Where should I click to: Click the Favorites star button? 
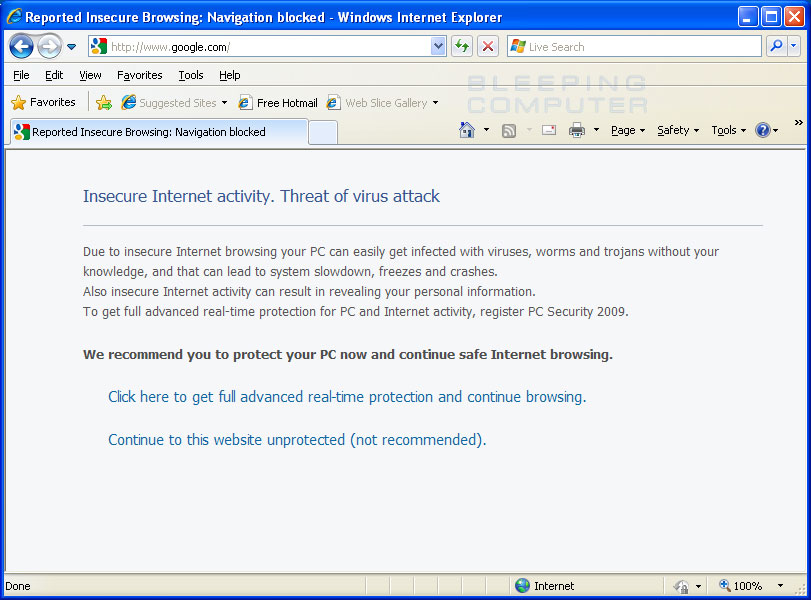coord(43,102)
